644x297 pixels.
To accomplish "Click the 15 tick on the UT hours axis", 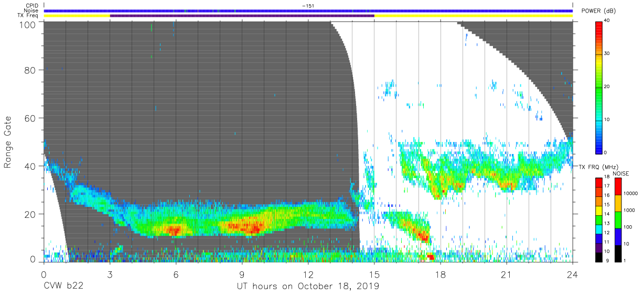I will [x=374, y=274].
